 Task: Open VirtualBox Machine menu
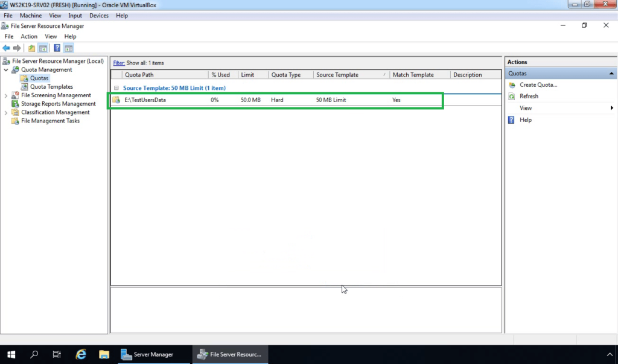click(x=31, y=15)
